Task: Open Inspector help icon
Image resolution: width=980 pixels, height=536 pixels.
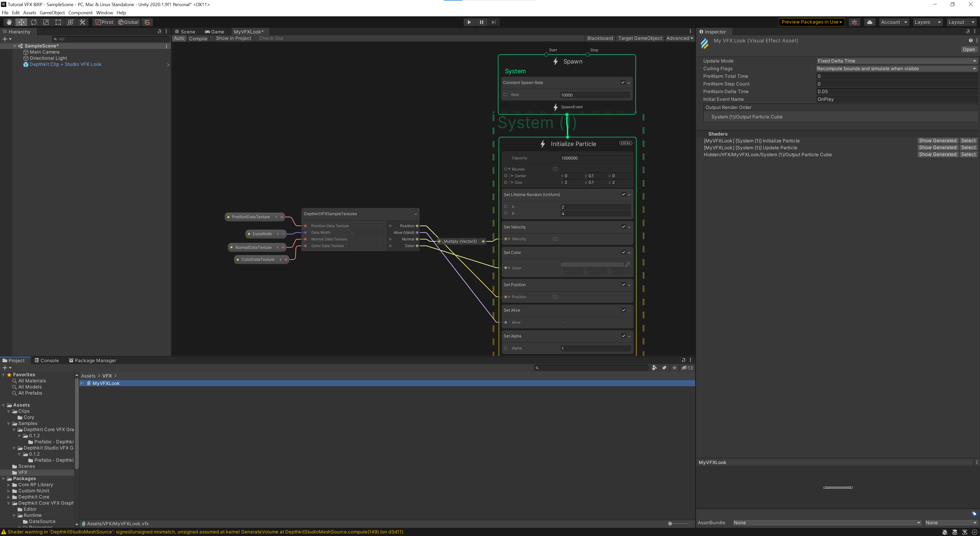Action: pos(971,40)
